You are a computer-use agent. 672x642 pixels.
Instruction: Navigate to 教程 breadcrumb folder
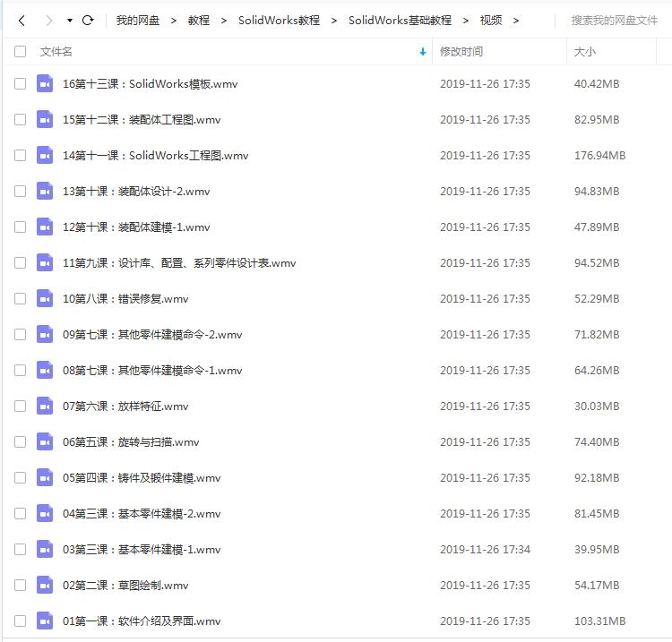coord(199,20)
